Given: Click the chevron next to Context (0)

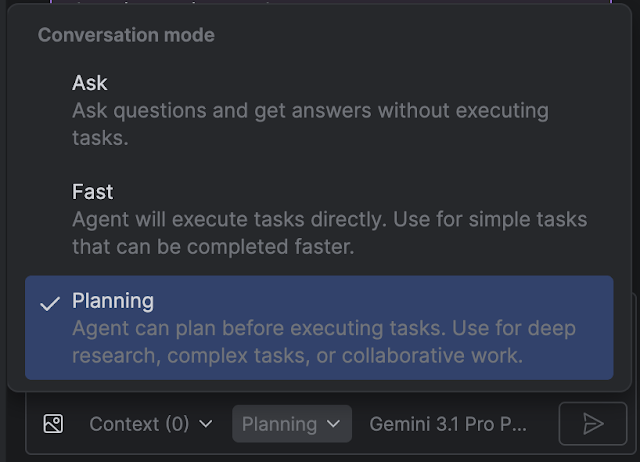Looking at the screenshot, I should coord(206,424).
